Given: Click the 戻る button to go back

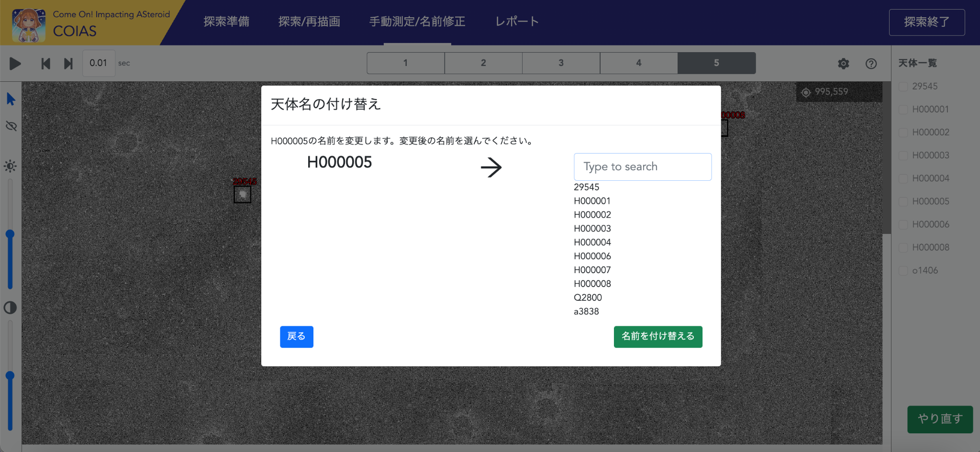Looking at the screenshot, I should [296, 337].
